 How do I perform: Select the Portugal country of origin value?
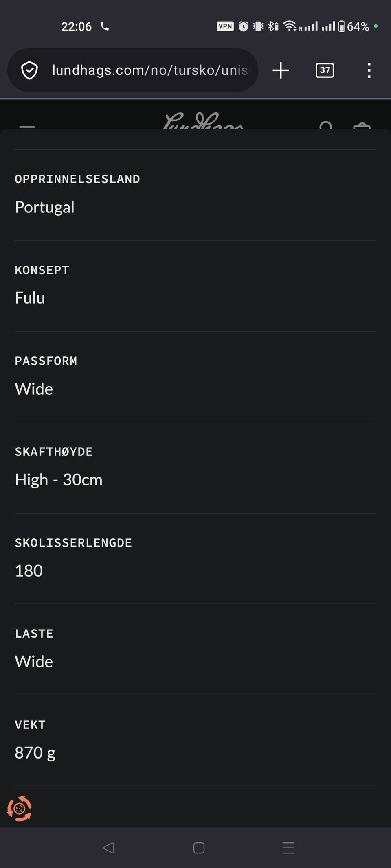pyautogui.click(x=44, y=207)
